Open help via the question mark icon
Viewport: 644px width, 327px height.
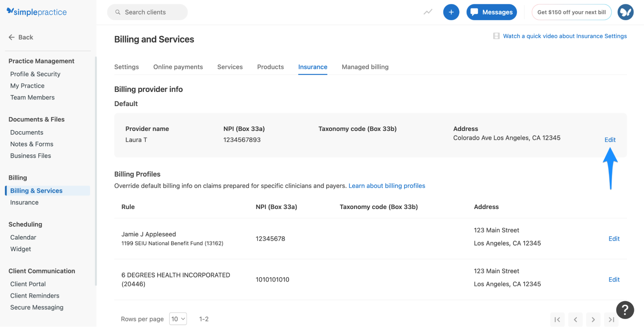click(x=625, y=310)
